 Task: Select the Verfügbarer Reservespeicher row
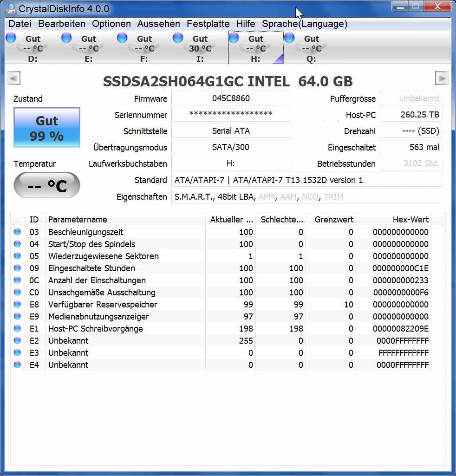pyautogui.click(x=221, y=305)
